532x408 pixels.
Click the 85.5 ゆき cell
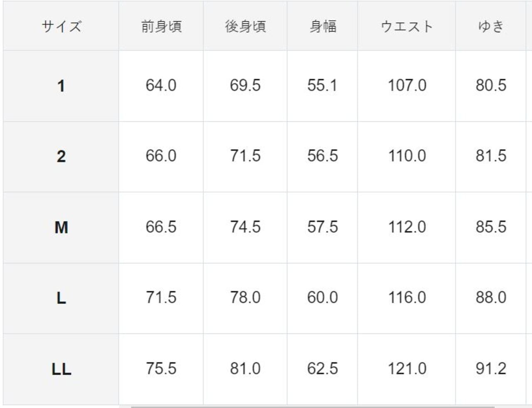tap(491, 227)
